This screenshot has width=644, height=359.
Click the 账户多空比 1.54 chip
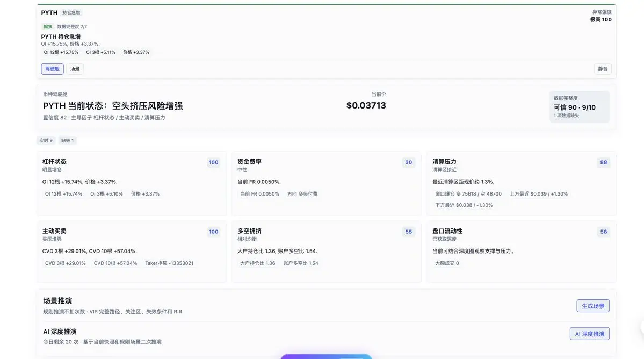pos(301,263)
